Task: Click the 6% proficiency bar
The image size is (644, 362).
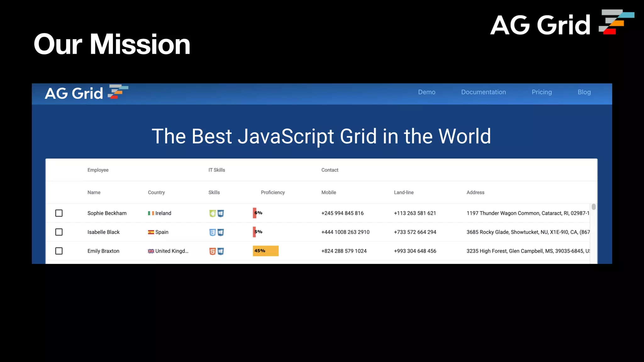Action: pyautogui.click(x=255, y=213)
